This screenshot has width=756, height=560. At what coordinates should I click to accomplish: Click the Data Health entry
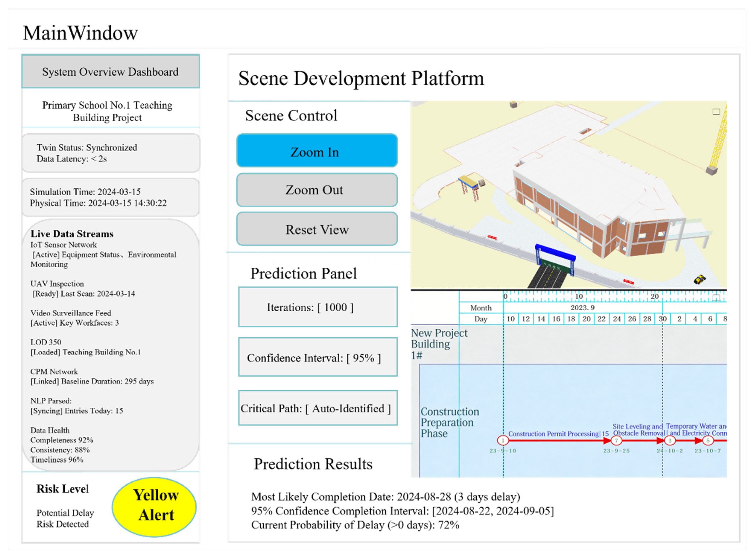click(62, 445)
